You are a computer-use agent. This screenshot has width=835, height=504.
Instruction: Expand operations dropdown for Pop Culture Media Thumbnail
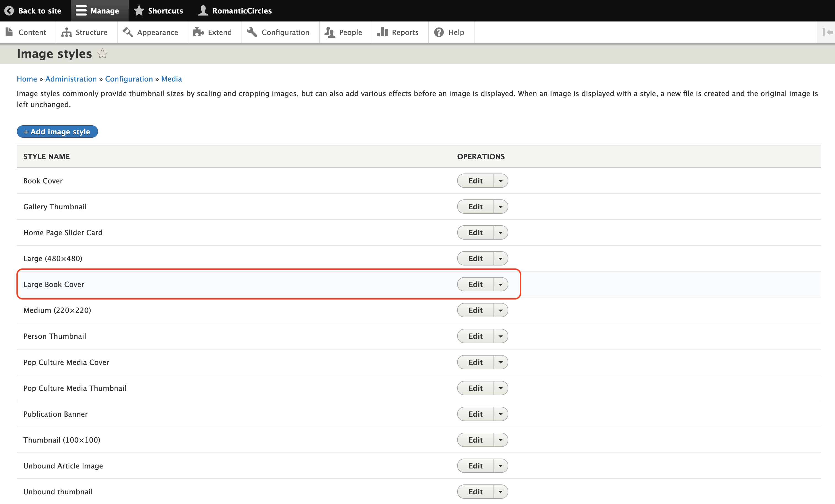(500, 388)
